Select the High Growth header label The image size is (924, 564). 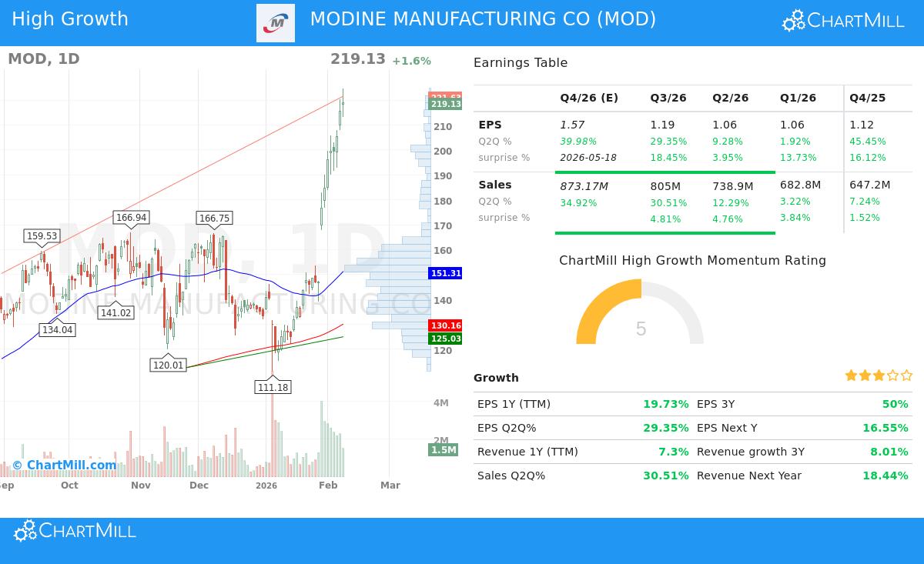(x=70, y=18)
